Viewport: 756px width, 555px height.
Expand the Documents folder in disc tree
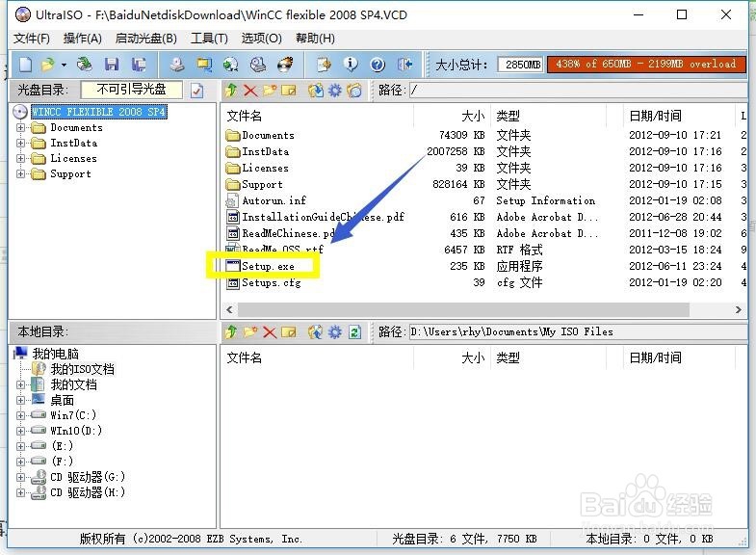click(20, 128)
